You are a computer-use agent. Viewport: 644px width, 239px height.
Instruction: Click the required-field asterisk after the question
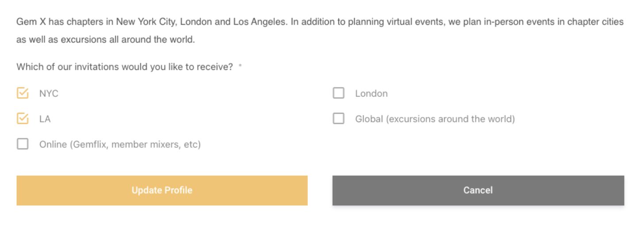point(240,66)
